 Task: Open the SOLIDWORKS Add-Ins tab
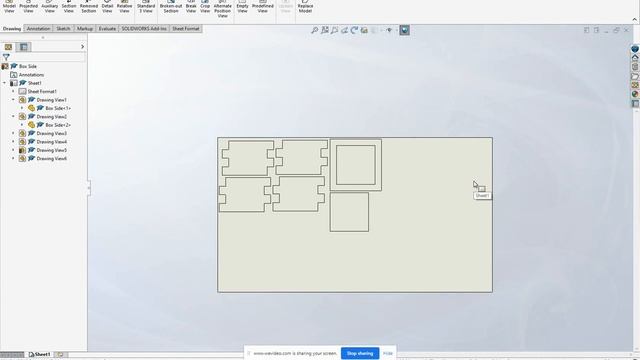point(144,29)
